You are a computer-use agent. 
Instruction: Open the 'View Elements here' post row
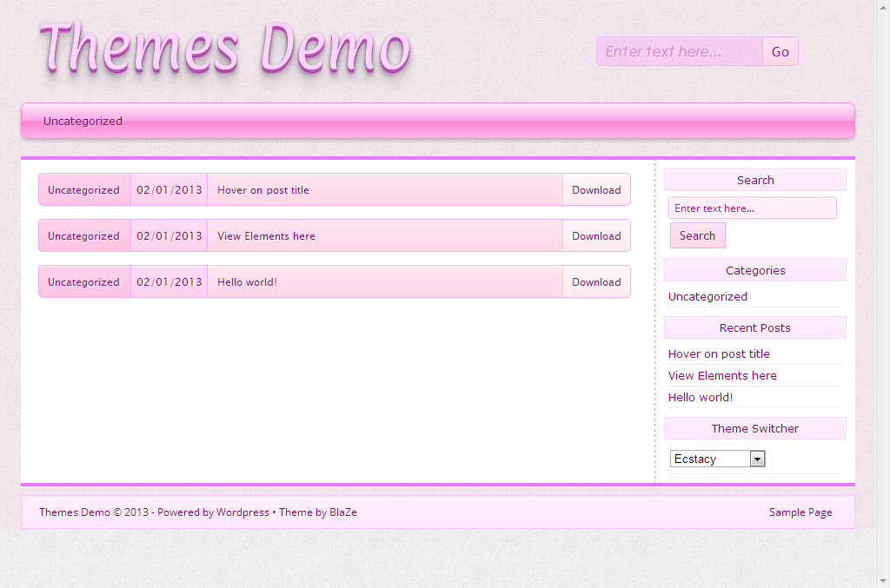click(266, 236)
